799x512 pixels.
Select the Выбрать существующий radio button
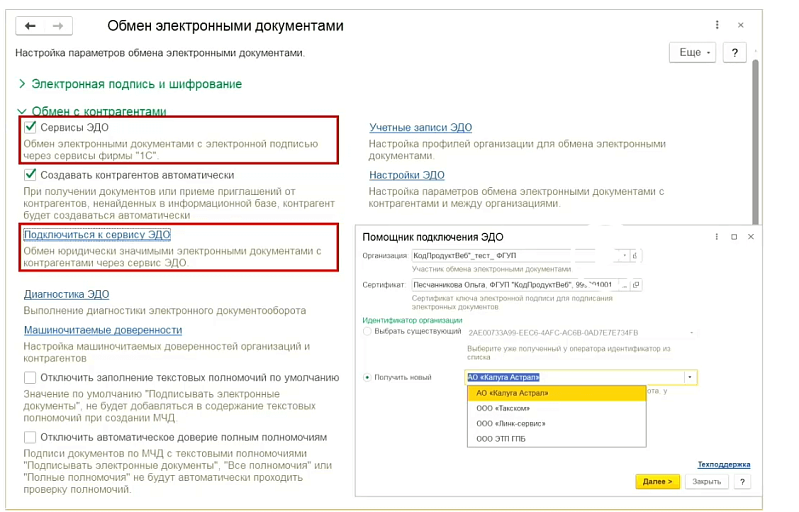tap(367, 331)
